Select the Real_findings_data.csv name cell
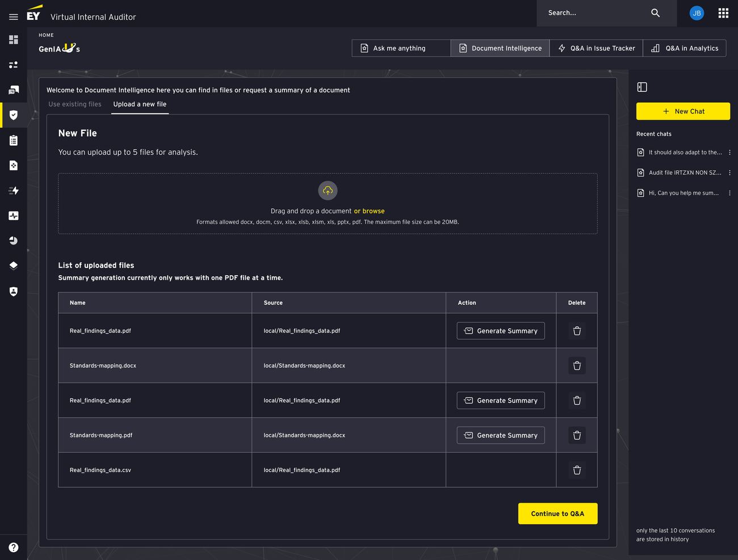 155,470
